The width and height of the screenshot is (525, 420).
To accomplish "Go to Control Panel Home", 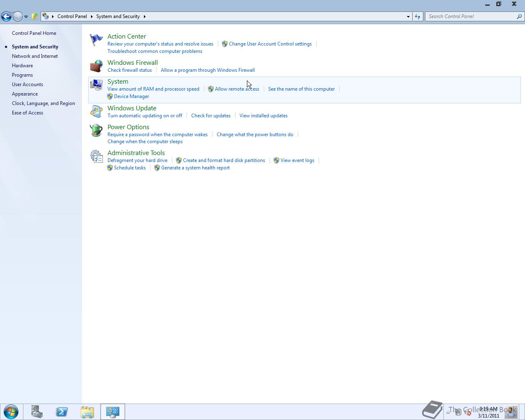I will pyautogui.click(x=34, y=33).
